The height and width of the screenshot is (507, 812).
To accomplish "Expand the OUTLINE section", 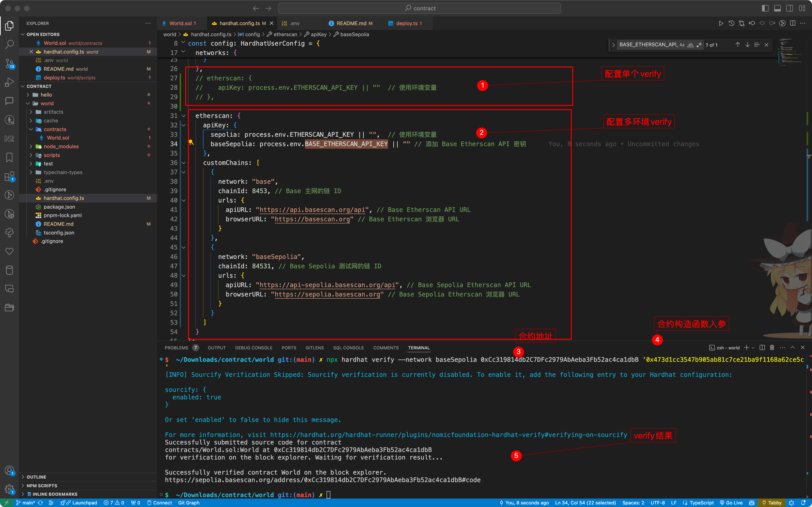I will [x=23, y=477].
